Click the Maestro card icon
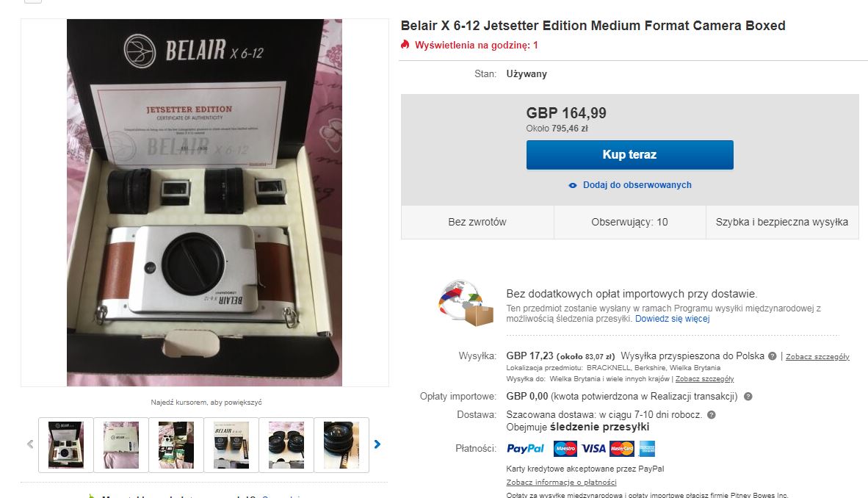The image size is (868, 498). tap(565, 448)
